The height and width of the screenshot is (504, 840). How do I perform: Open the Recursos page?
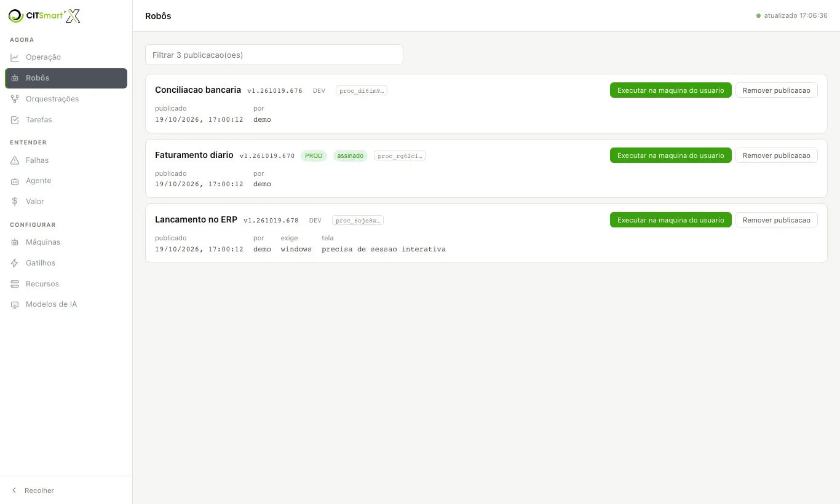pyautogui.click(x=66, y=284)
